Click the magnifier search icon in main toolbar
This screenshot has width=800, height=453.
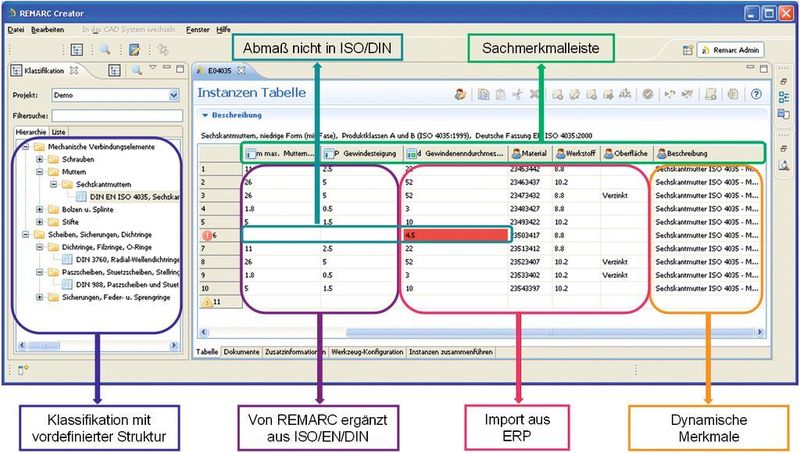(x=105, y=49)
